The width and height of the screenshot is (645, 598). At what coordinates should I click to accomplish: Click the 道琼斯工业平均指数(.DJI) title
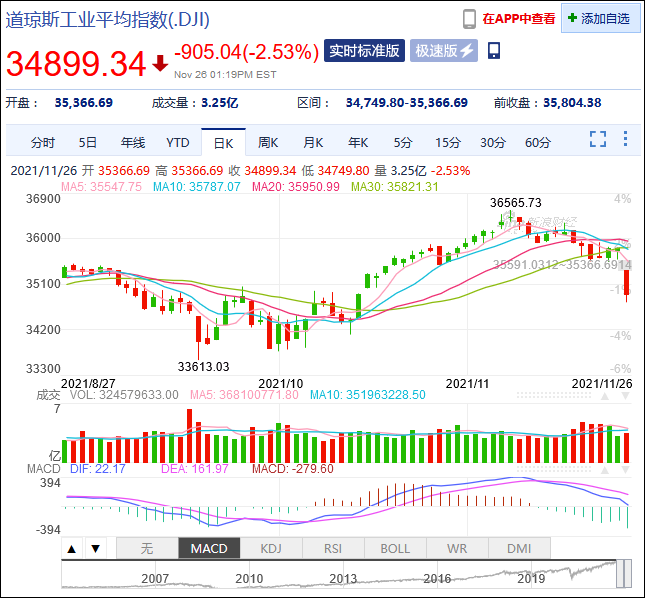pyautogui.click(x=108, y=19)
